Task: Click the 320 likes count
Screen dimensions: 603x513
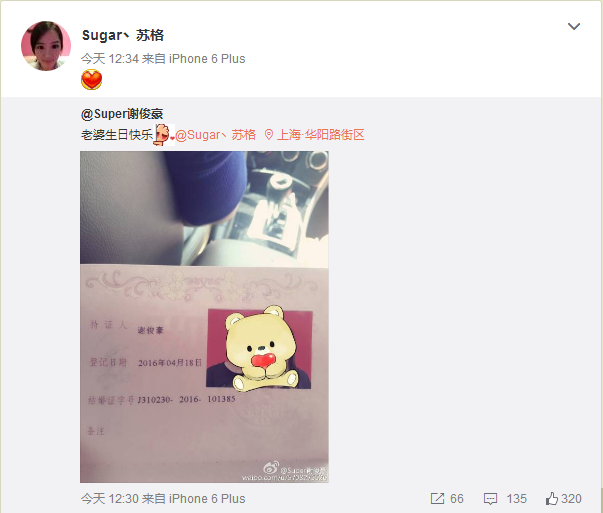Action: [571, 499]
